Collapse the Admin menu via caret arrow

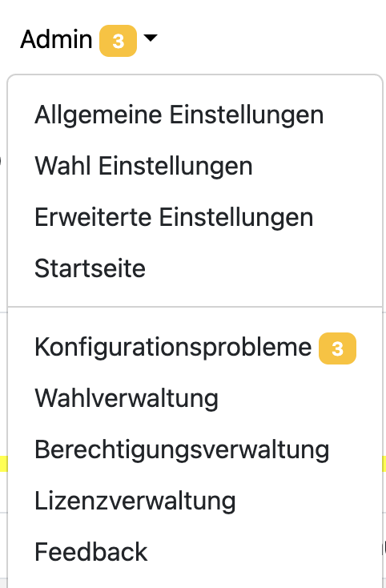tap(151, 38)
